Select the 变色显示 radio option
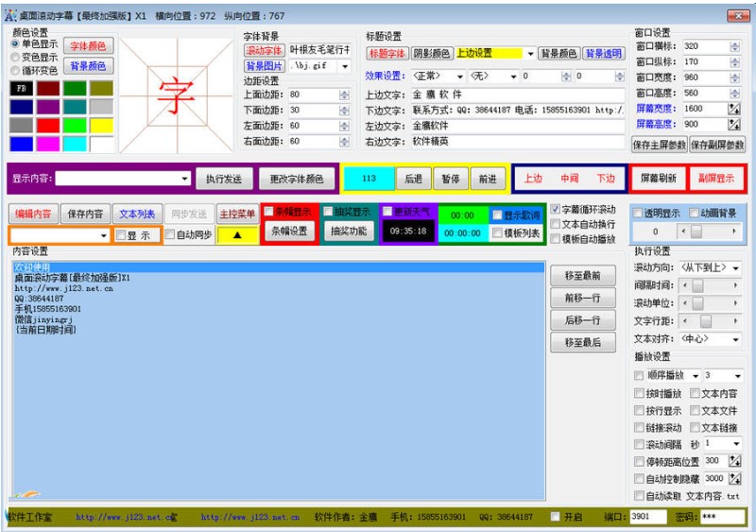The width and height of the screenshot is (756, 532). (x=15, y=57)
